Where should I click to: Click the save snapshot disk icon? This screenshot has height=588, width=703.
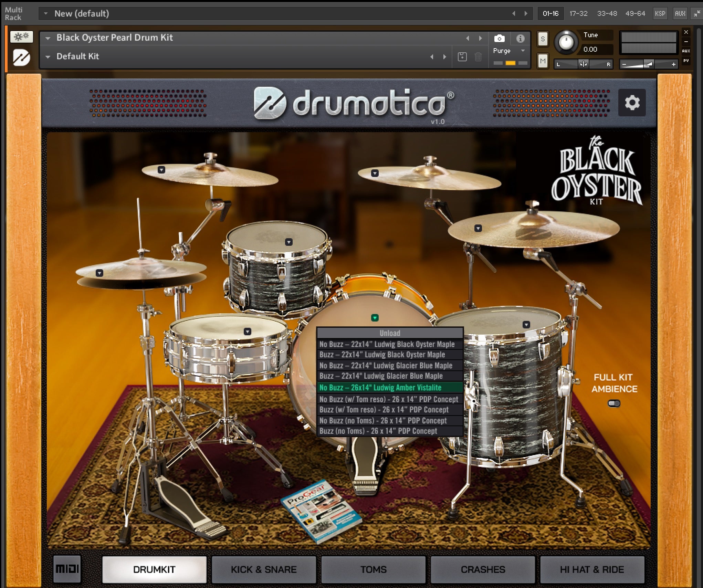[x=462, y=57]
